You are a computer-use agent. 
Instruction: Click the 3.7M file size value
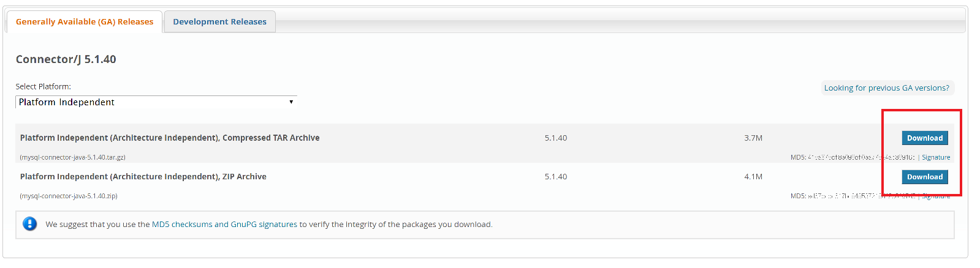[753, 138]
